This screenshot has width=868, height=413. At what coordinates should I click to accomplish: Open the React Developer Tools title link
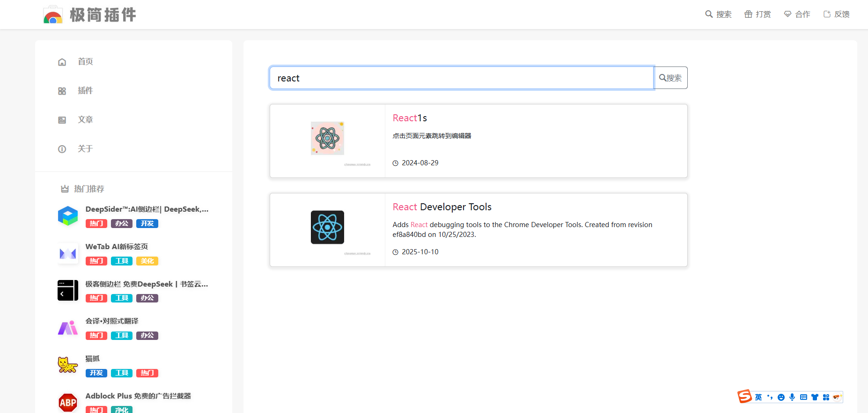pyautogui.click(x=442, y=207)
